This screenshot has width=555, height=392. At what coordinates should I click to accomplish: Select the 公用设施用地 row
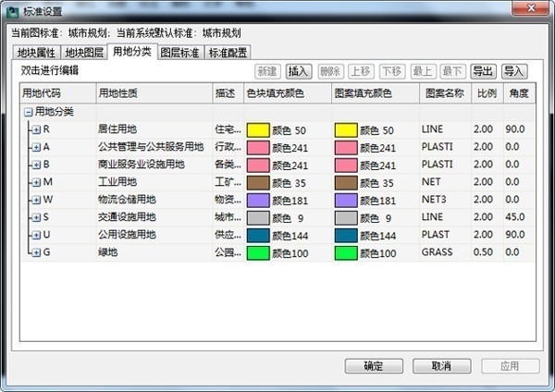click(277, 235)
